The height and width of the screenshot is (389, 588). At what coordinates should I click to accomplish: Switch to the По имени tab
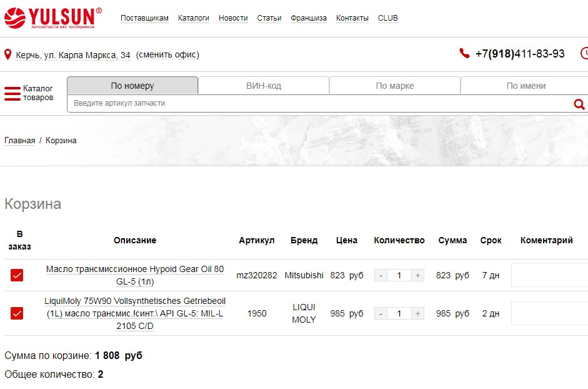click(x=526, y=86)
